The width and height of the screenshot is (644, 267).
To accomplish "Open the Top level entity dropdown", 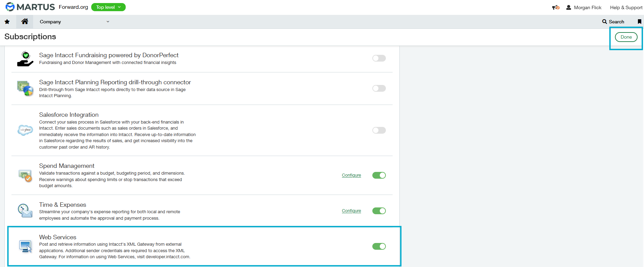I will [x=108, y=7].
